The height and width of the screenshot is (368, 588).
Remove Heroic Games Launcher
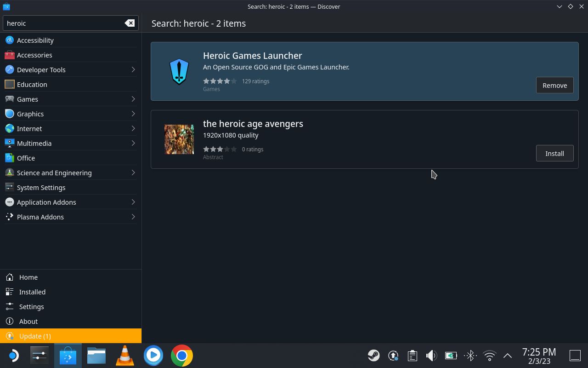click(554, 85)
